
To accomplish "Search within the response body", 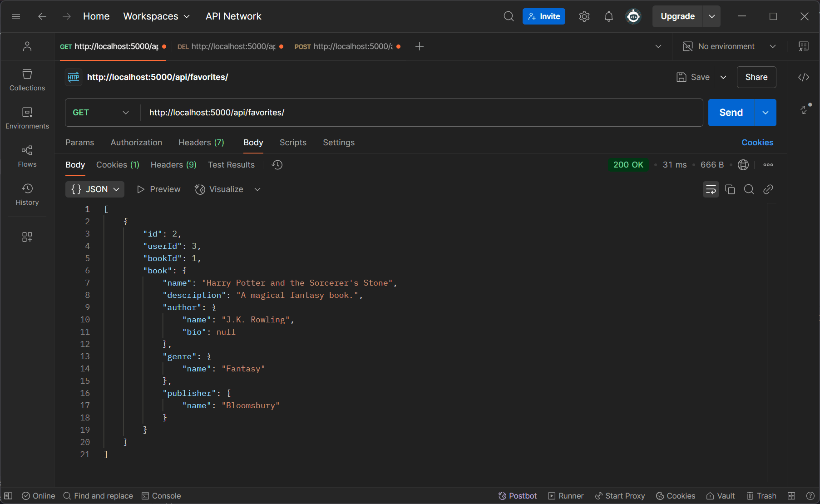I will [749, 189].
